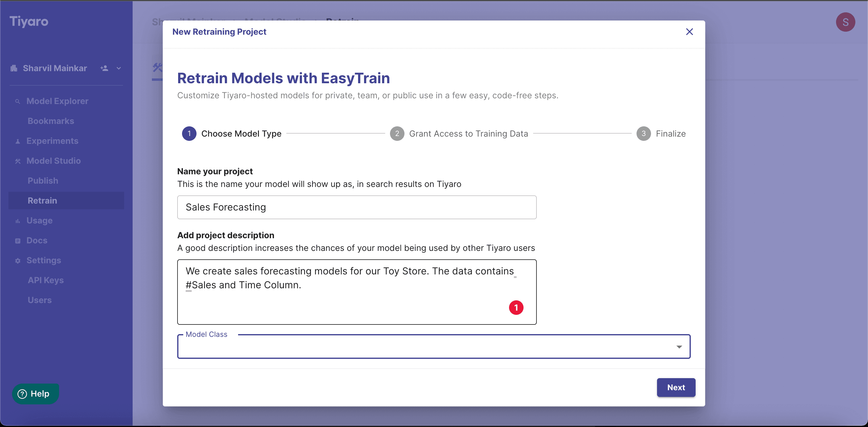Click the add user icon
This screenshot has height=427, width=868.
(x=104, y=68)
